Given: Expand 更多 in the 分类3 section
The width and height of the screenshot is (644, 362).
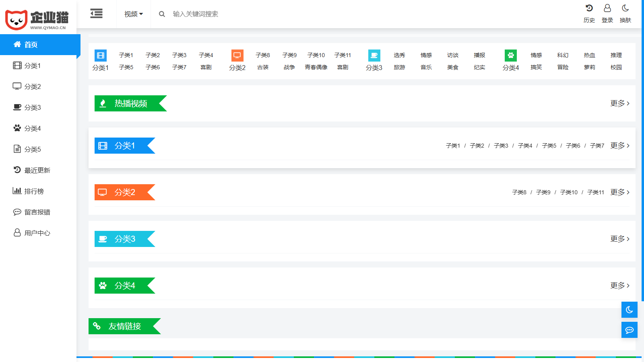Looking at the screenshot, I should point(619,239).
